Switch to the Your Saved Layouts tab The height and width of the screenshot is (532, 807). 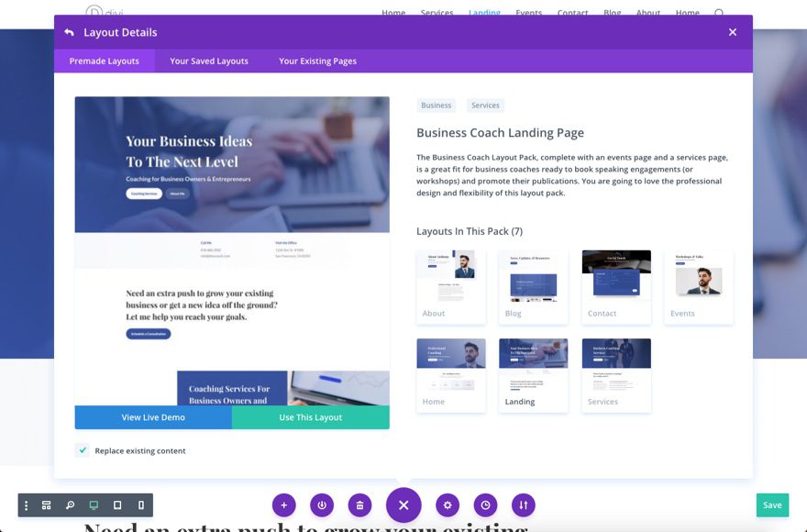tap(208, 61)
